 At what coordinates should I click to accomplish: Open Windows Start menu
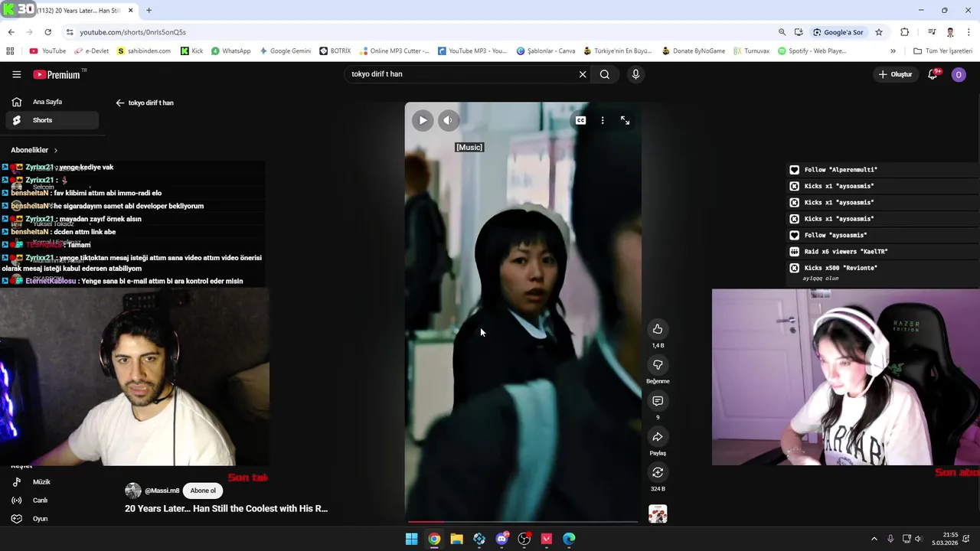[411, 539]
